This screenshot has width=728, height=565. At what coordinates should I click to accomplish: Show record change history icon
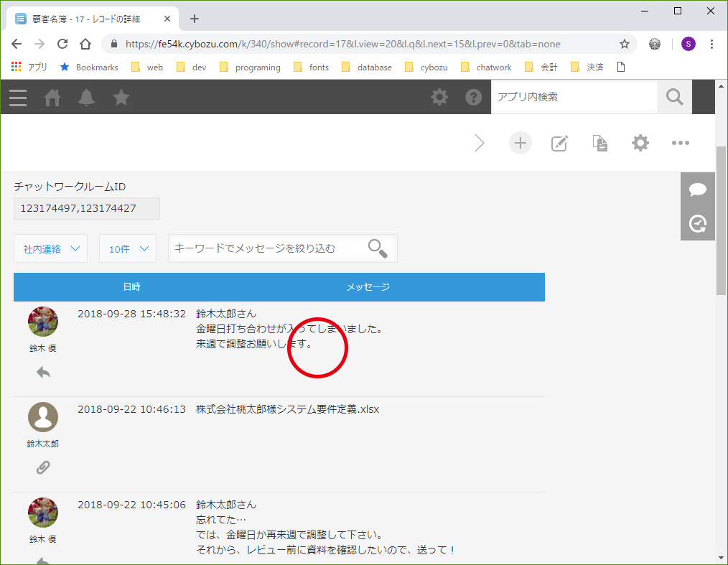697,224
